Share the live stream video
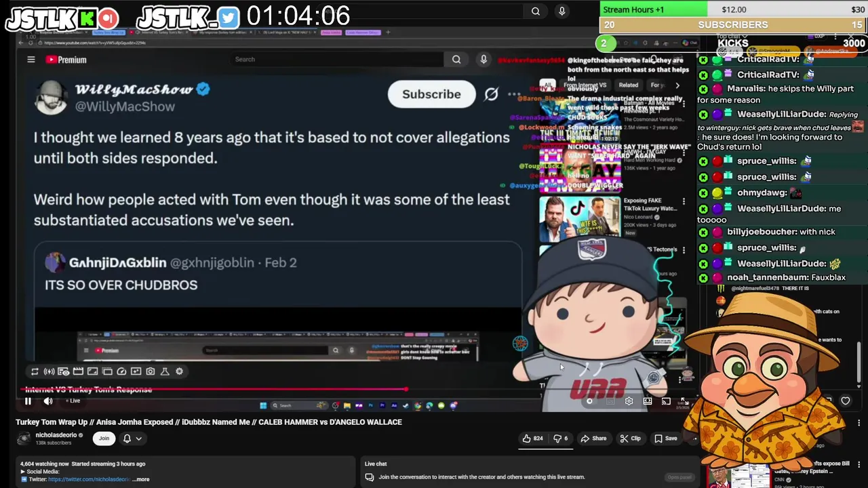 point(593,439)
